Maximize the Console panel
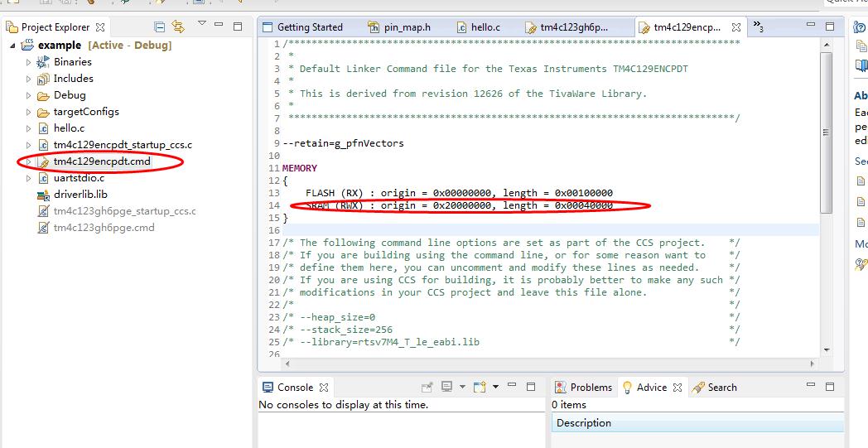This screenshot has height=448, width=868. pyautogui.click(x=530, y=386)
